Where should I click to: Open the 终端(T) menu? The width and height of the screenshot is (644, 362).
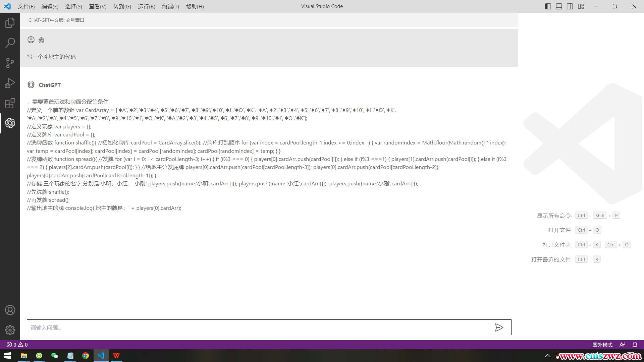coord(170,6)
